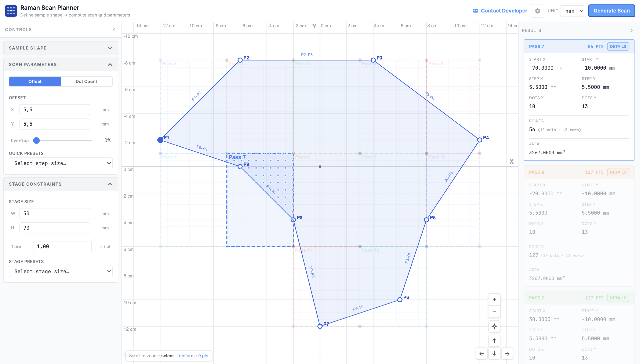Screen dimensions: 640x364
Task: Click the settings gear icon
Action: (537, 11)
